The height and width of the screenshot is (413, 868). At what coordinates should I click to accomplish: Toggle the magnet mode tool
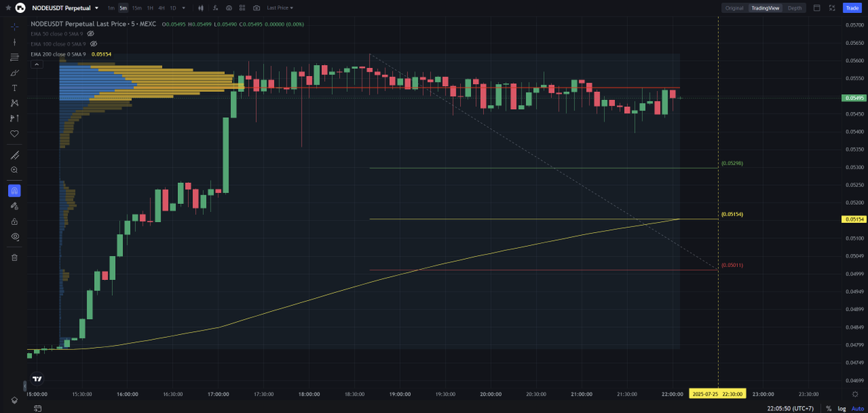14,191
